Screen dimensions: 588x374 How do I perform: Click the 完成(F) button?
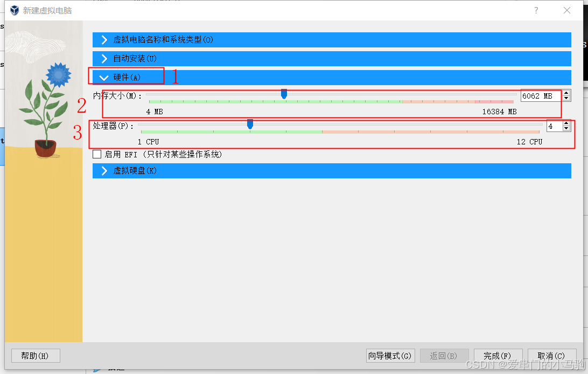click(x=498, y=356)
